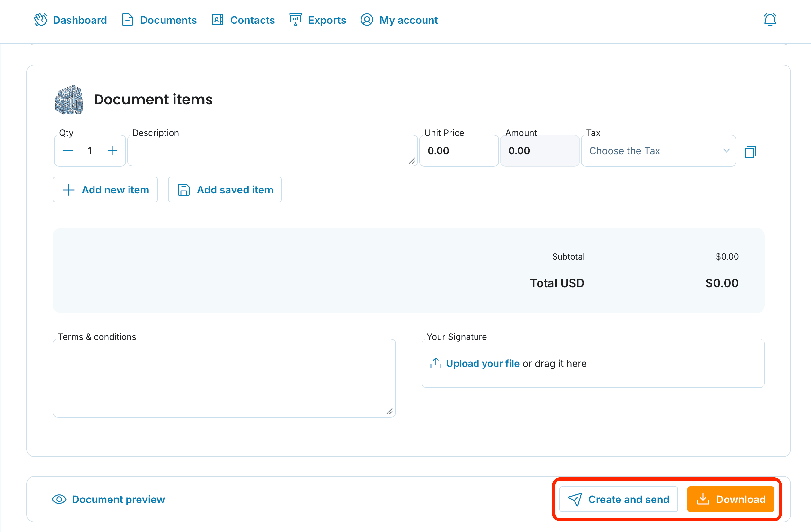Click the upload arrow icon in signature box

(x=435, y=363)
